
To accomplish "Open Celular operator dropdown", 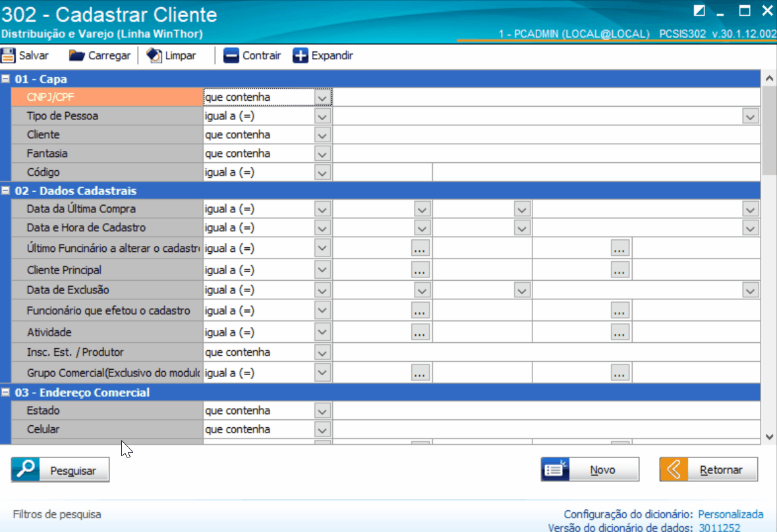I will (x=322, y=430).
